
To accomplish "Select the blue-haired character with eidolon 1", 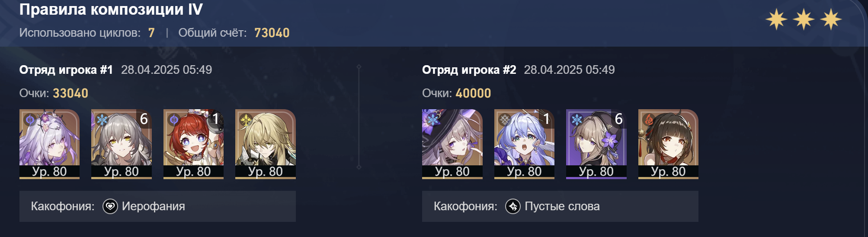I will click(524, 144).
